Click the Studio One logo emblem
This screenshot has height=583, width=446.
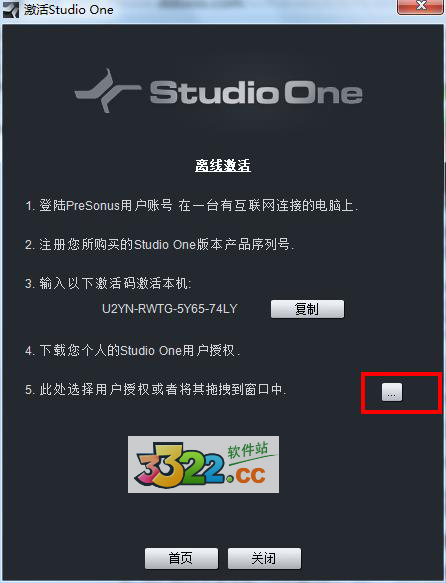[108, 90]
